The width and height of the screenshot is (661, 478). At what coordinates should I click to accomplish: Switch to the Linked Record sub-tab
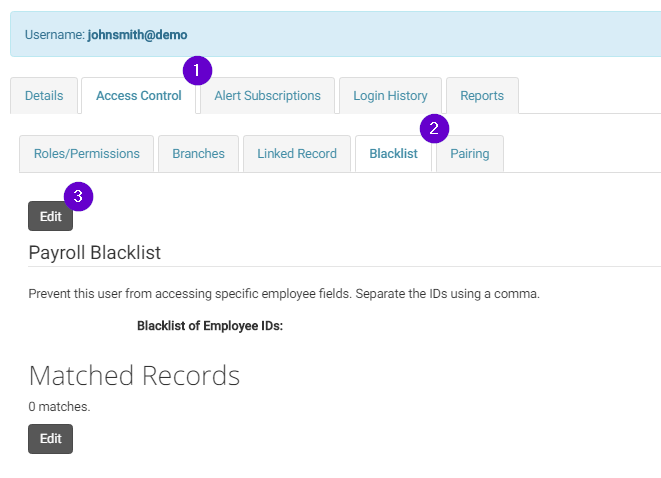tap(297, 154)
